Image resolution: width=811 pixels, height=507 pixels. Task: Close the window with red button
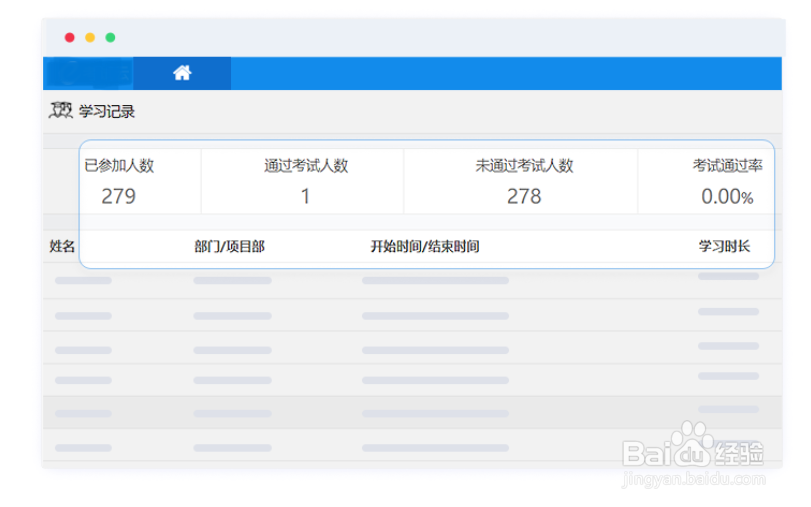pyautogui.click(x=69, y=37)
